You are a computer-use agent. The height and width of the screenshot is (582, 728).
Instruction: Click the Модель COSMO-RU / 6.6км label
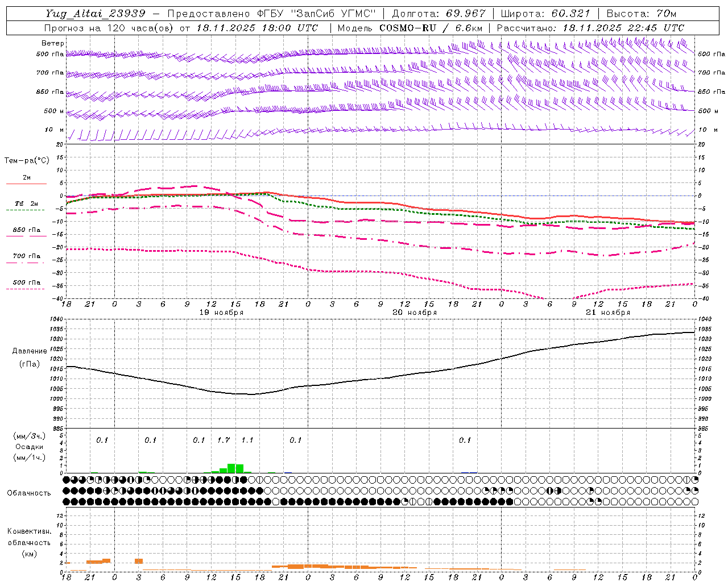[x=410, y=28]
